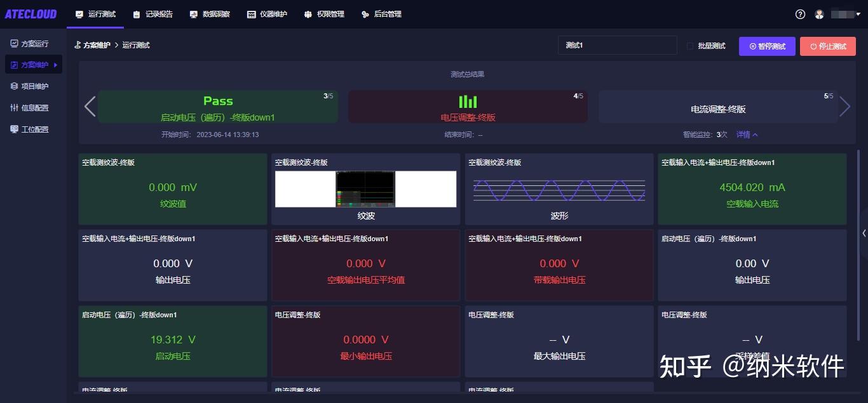
Task: Open the 仪器维护 instrument maintenance icon
Action: 250,14
